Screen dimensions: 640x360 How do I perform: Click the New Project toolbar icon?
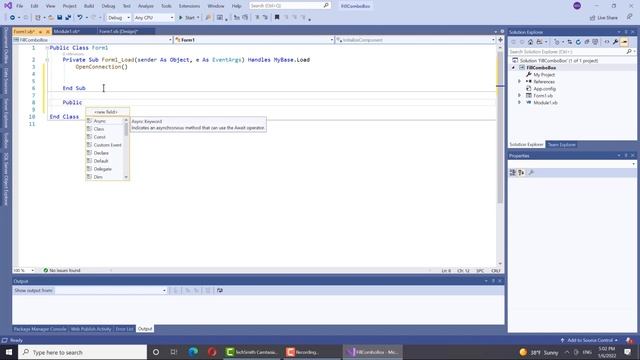[x=38, y=18]
